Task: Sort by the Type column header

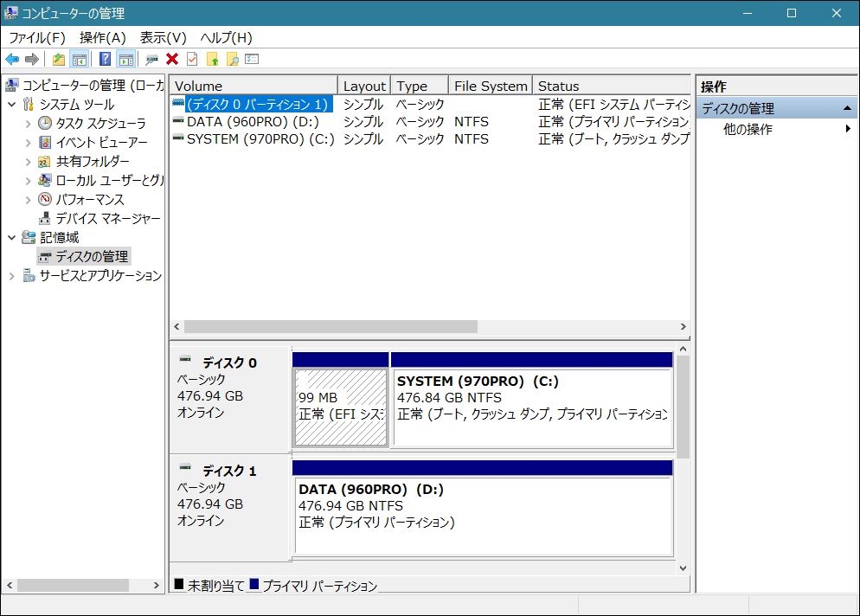Action: pos(420,87)
